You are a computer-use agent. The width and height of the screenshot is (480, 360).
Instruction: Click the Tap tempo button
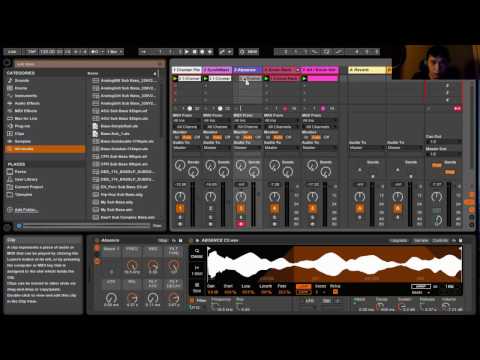coord(32,52)
